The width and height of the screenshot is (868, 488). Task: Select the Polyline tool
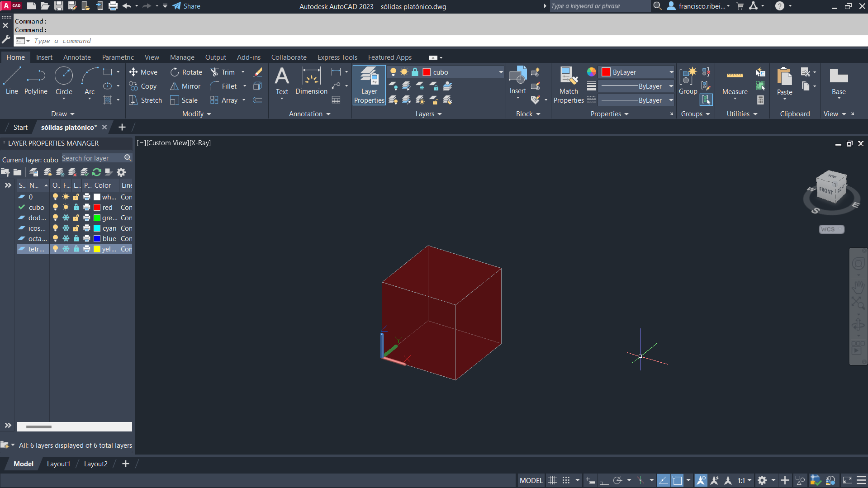click(x=36, y=81)
